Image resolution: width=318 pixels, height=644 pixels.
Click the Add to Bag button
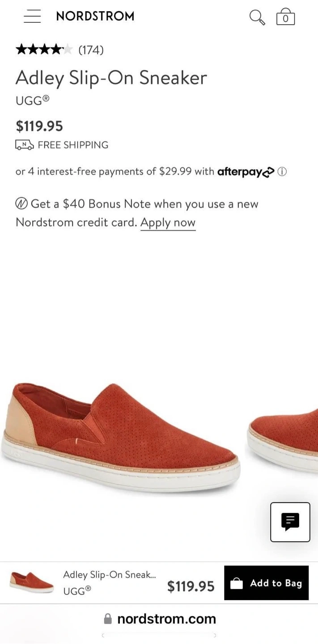[267, 583]
